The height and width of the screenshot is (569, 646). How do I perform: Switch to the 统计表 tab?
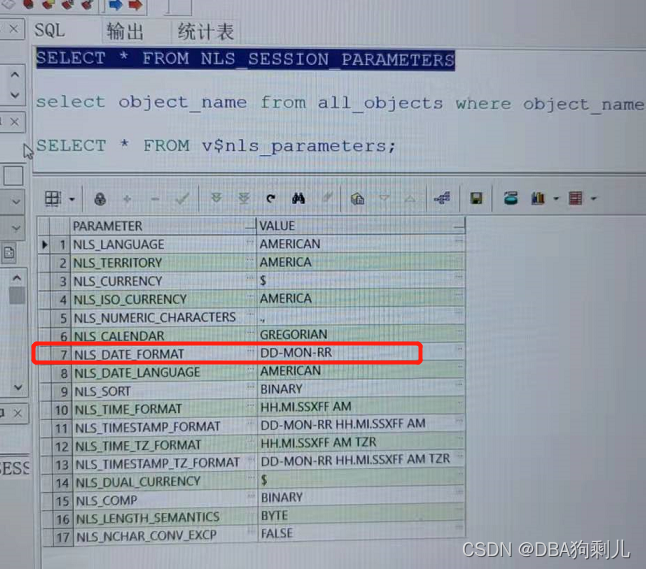(x=206, y=32)
